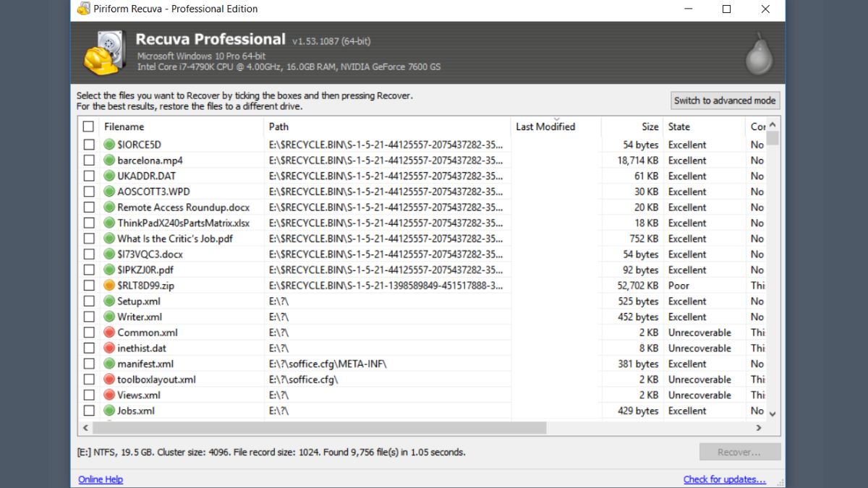Click the Recuva hard hat drive logo
Image resolution: width=868 pixels, height=488 pixels.
[105, 53]
